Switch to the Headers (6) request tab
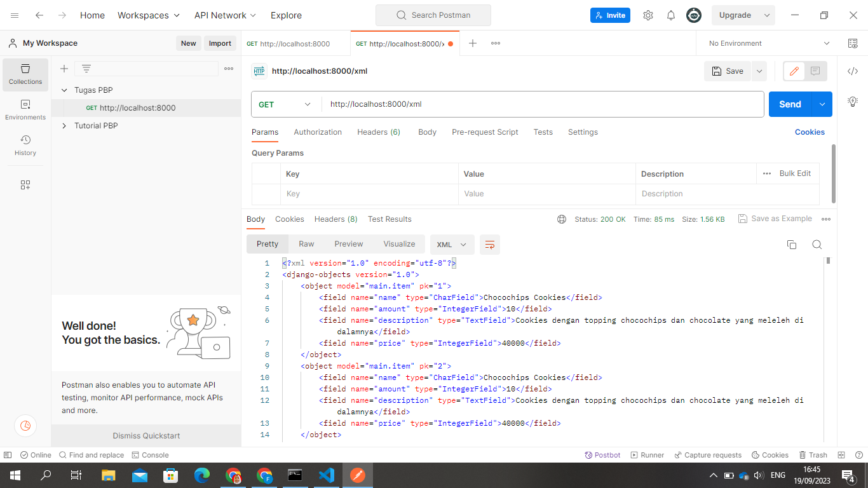The image size is (868, 488). tap(379, 132)
